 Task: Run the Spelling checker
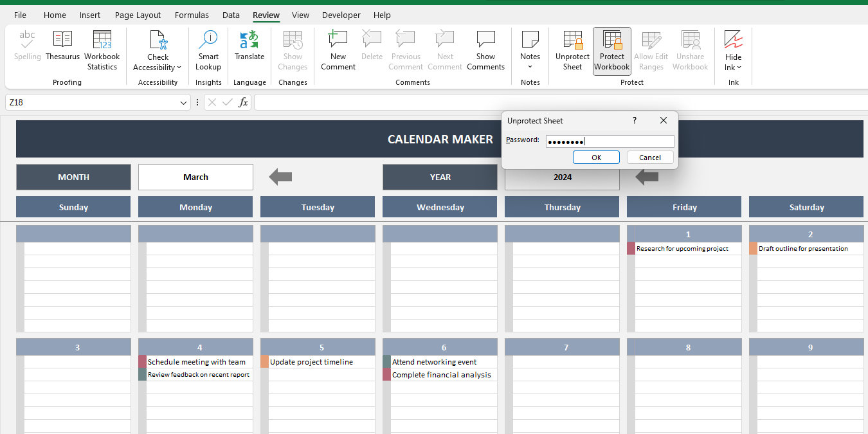27,48
